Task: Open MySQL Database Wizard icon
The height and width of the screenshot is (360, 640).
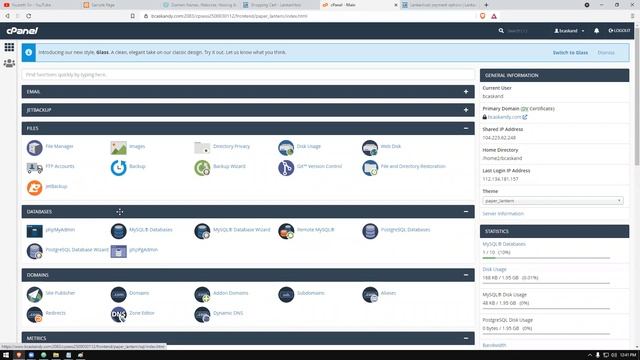Action: pos(202,231)
